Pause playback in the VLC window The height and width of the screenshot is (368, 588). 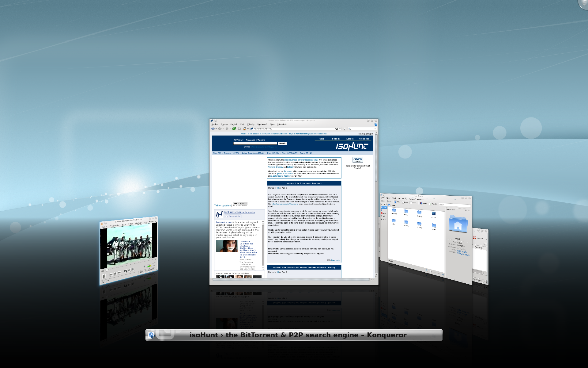(104, 276)
